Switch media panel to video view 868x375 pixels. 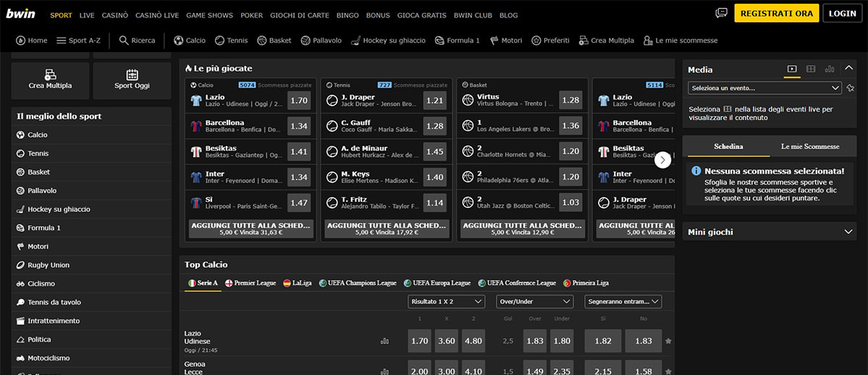pos(792,69)
